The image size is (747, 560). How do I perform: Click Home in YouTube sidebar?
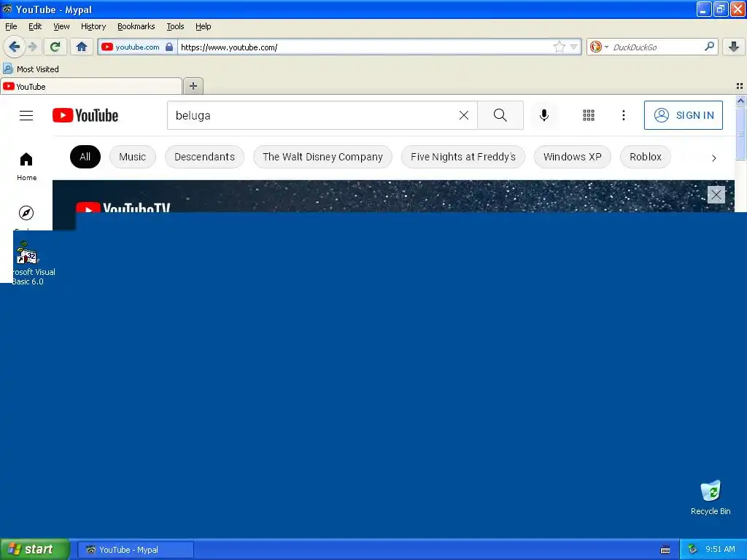click(x=26, y=167)
